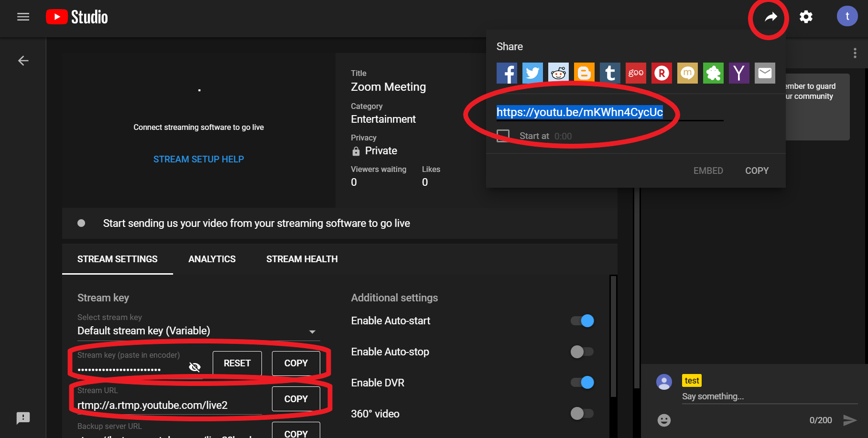Image resolution: width=868 pixels, height=438 pixels.
Task: Share to Reddit
Action: [x=558, y=73]
